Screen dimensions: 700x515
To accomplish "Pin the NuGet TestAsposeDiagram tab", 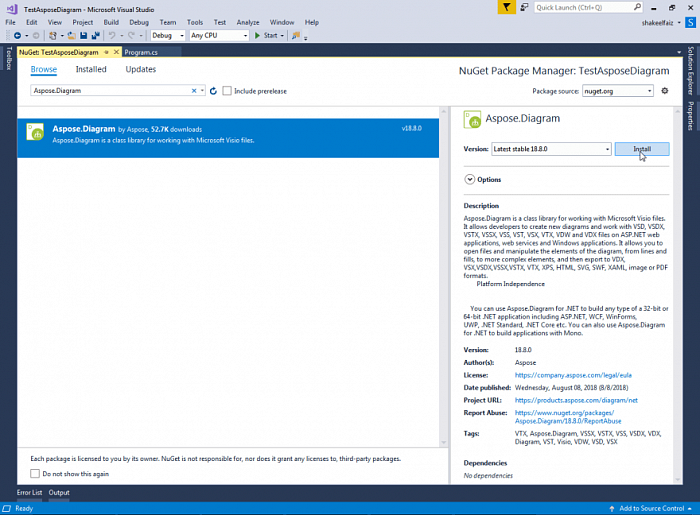I will point(106,52).
